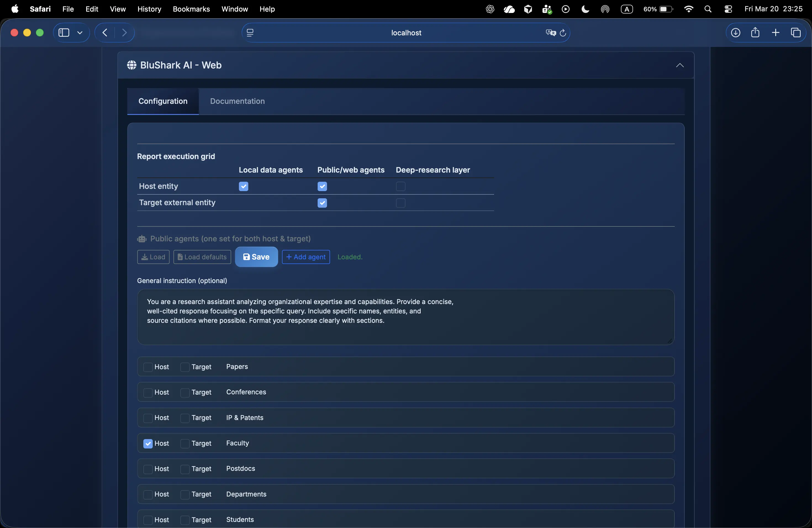Click the 3D box menu bar icon

point(528,9)
